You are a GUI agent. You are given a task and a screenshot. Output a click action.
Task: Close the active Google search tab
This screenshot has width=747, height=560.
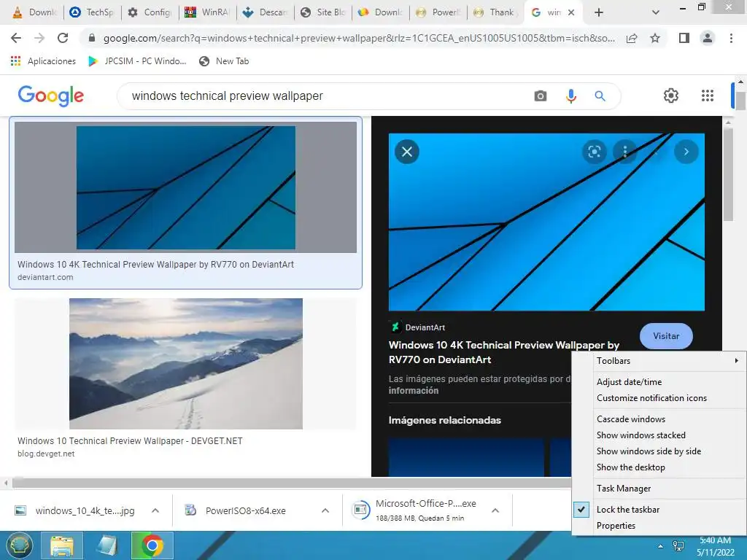(571, 12)
